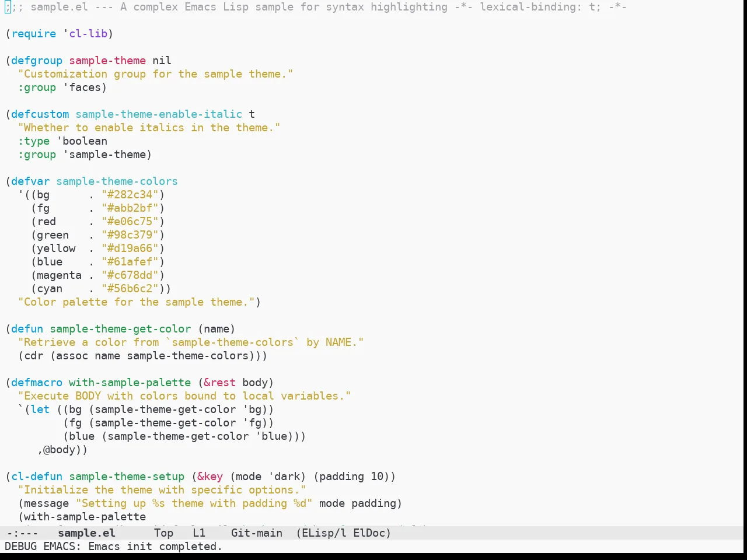Click 'lexical-binding: t;' in the header comment
This screenshot has height=560, width=747.
540,7
